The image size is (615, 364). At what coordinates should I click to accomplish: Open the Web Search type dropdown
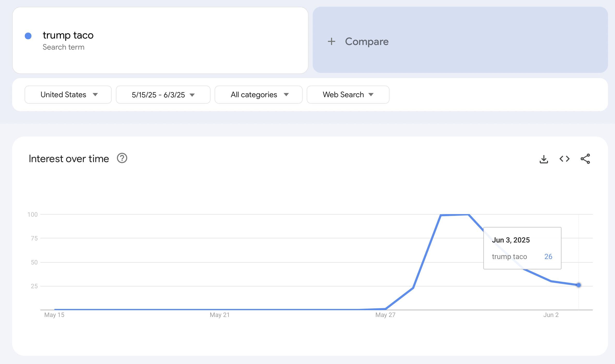348,95
